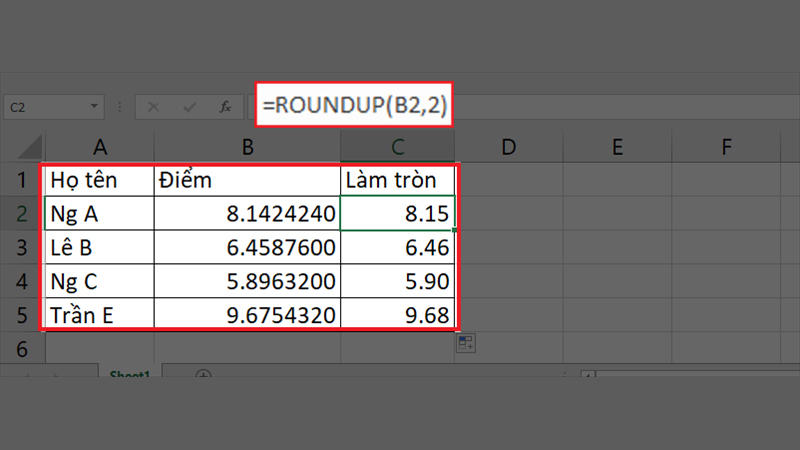The height and width of the screenshot is (450, 800).
Task: Select row 4 header
Action: point(22,281)
